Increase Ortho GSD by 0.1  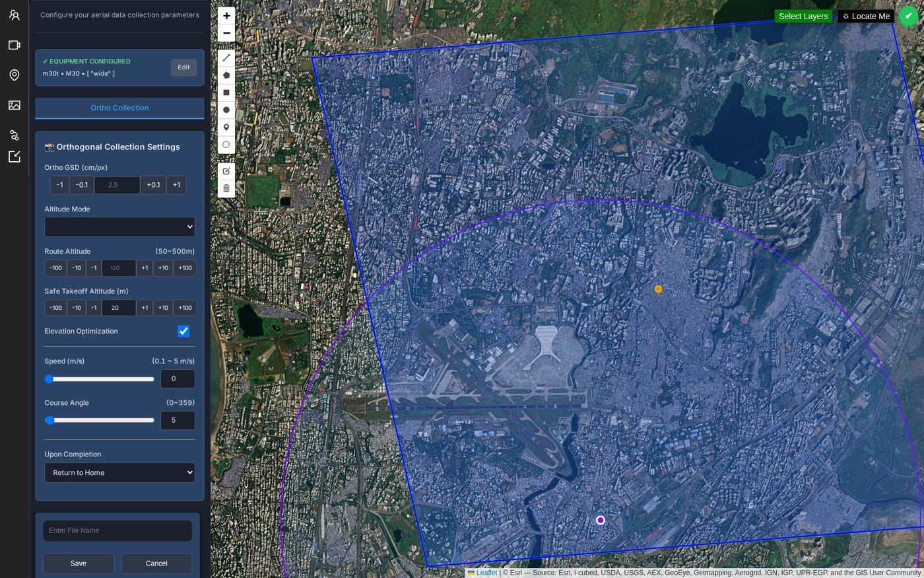click(153, 185)
